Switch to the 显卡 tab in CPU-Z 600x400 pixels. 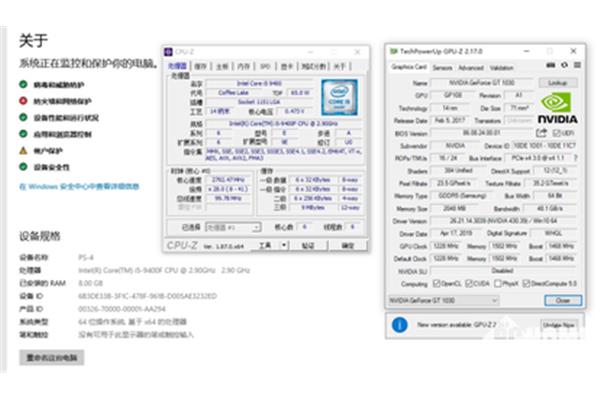pyautogui.click(x=287, y=66)
